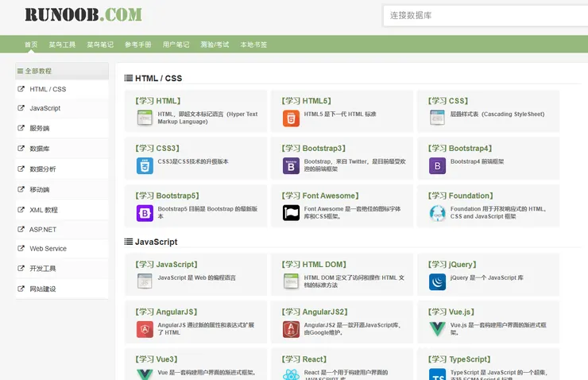Open the 【学习 Bootstrap3】 tutorial title
The height and width of the screenshot is (380, 588).
click(x=314, y=148)
